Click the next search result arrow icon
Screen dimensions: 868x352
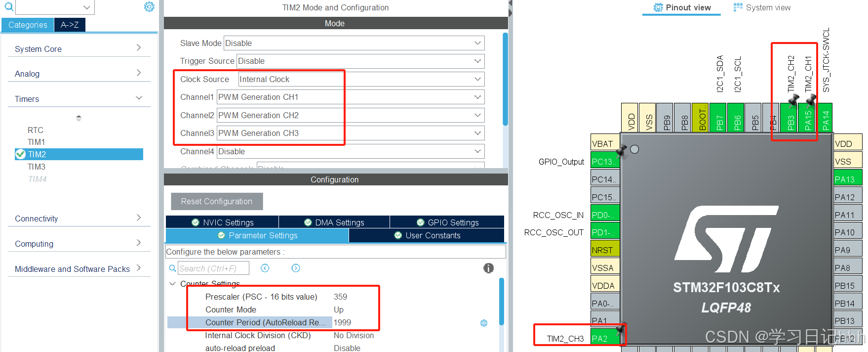pyautogui.click(x=296, y=268)
